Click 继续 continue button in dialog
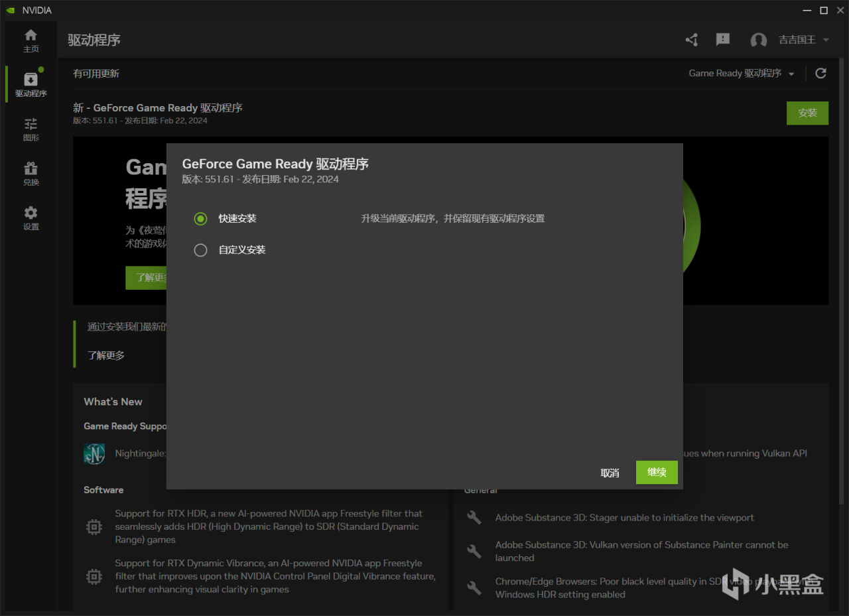 point(657,472)
